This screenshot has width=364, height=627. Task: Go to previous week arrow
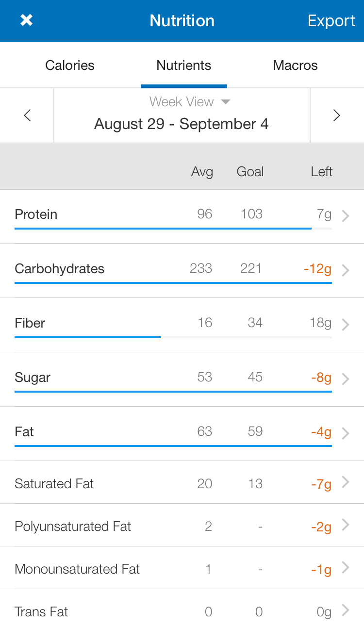[x=27, y=115]
